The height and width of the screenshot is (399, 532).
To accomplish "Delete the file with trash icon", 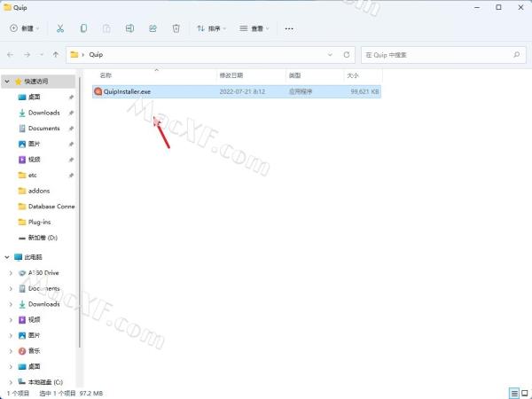I will (176, 28).
